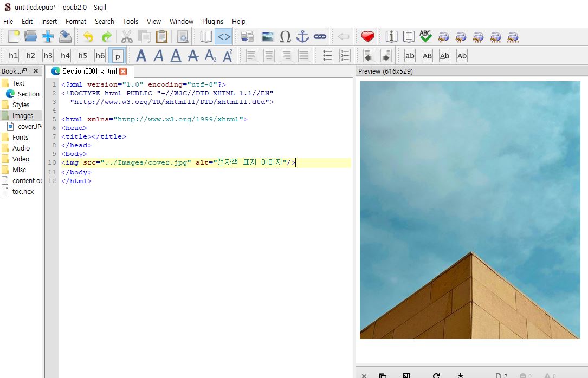588x378 pixels.
Task: Save the book with the disk-tray icon
Action: tap(65, 37)
